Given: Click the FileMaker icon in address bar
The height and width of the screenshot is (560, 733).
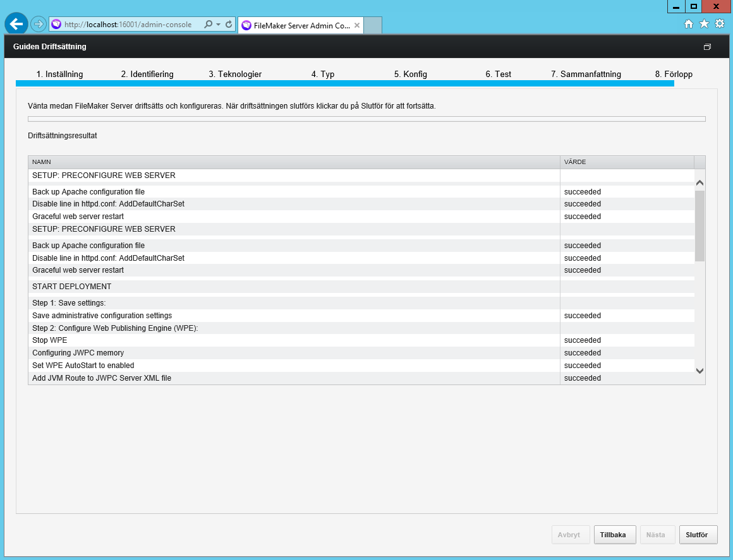Looking at the screenshot, I should (57, 24).
